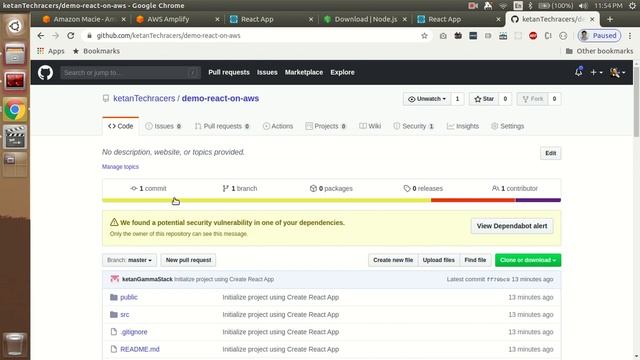Expand the plus create-new menu
The image size is (640, 360).
coord(596,72)
